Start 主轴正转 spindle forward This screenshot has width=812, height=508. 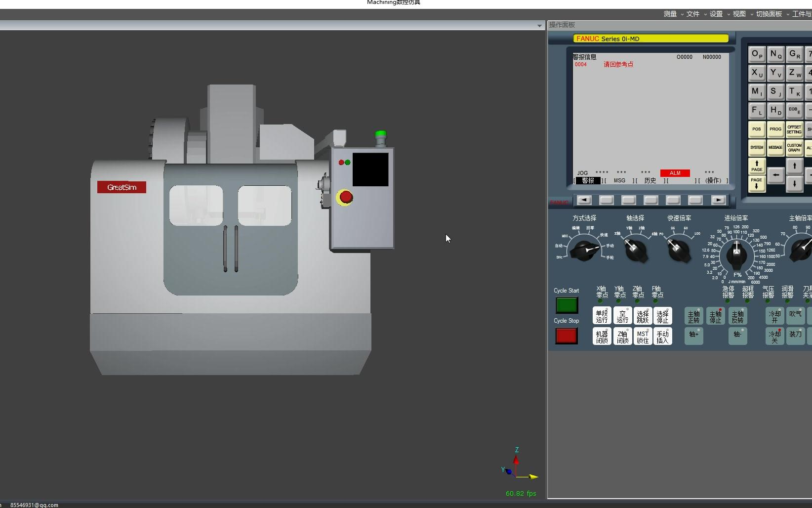pos(694,316)
